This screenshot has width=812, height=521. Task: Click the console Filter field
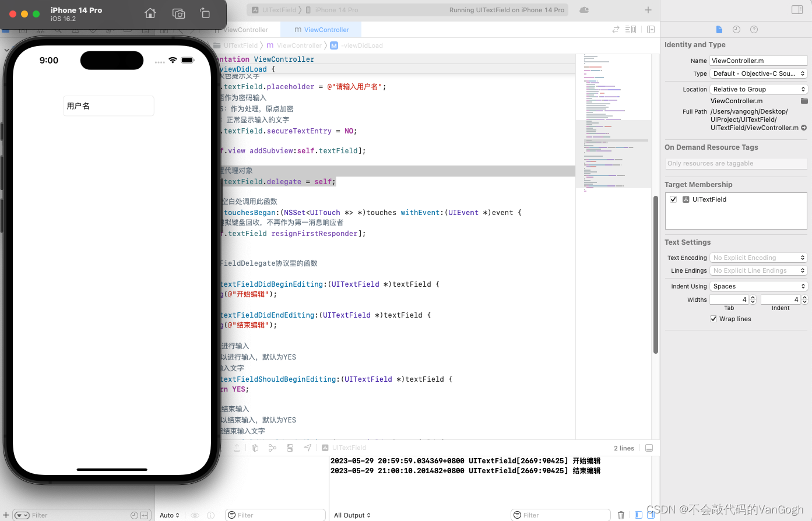[x=560, y=515]
